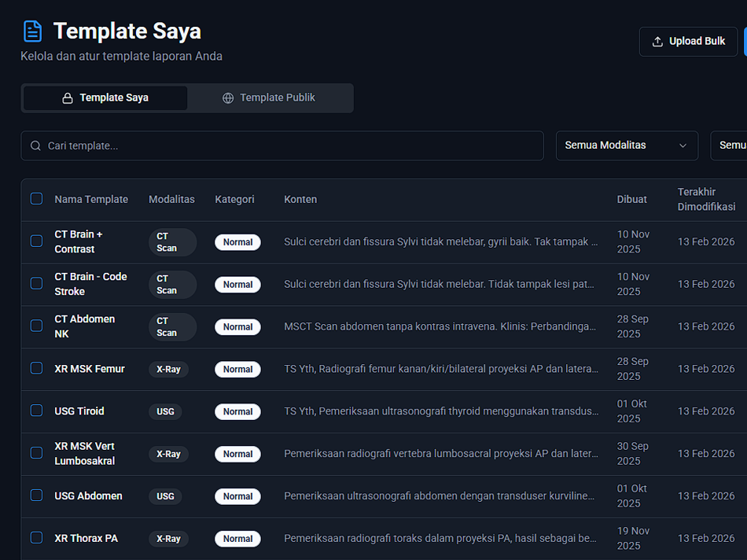Open the CT Brain - Code Stroke template
The width and height of the screenshot is (747, 560).
coord(90,284)
